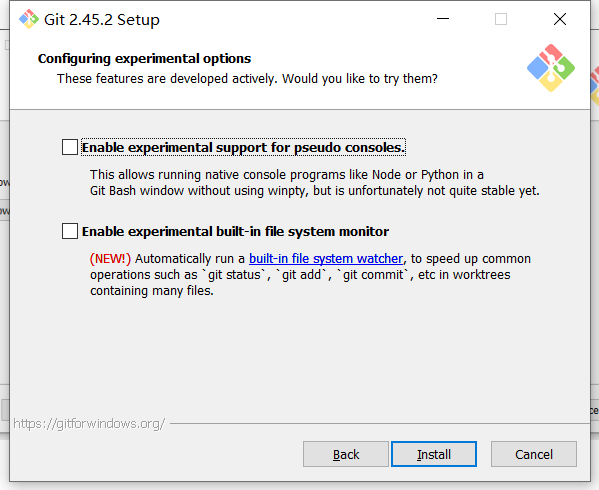Enable experimental pseudo consoles checkbox
This screenshot has height=490, width=599.
[x=70, y=147]
